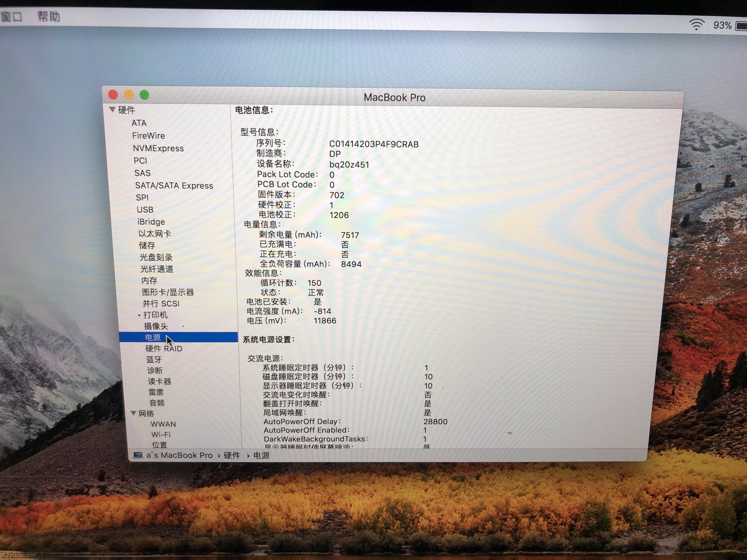Collapse the 网络 network tree section
The height and width of the screenshot is (560, 747).
point(133,413)
